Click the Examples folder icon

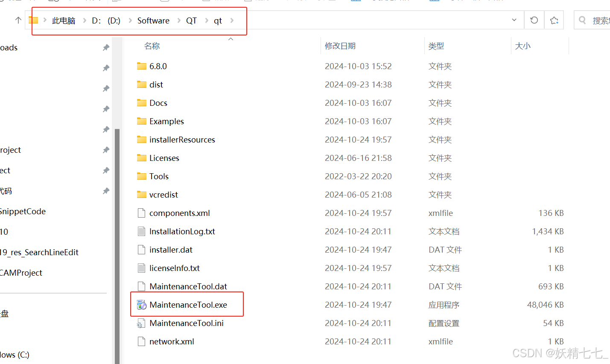(142, 121)
